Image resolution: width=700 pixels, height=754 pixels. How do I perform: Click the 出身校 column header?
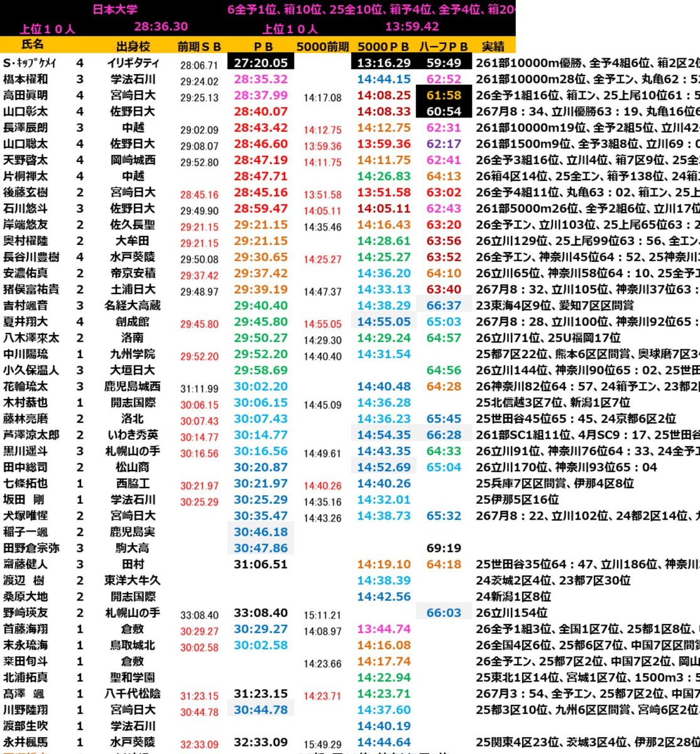click(133, 46)
